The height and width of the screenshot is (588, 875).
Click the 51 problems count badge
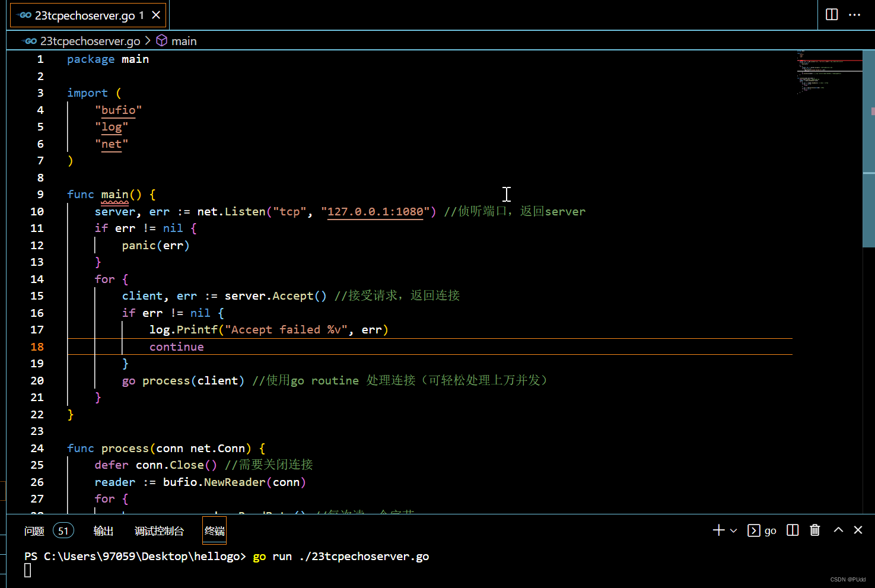[63, 530]
